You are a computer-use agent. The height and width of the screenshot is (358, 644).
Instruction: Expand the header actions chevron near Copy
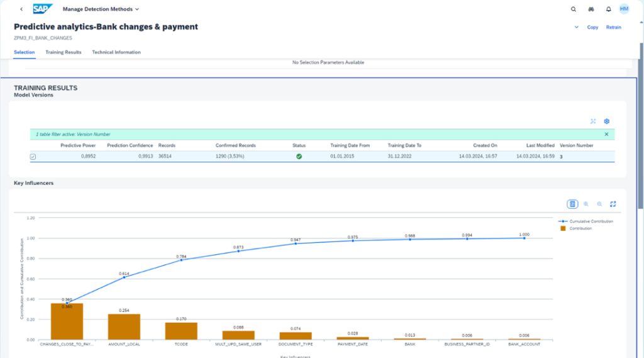[x=576, y=27]
